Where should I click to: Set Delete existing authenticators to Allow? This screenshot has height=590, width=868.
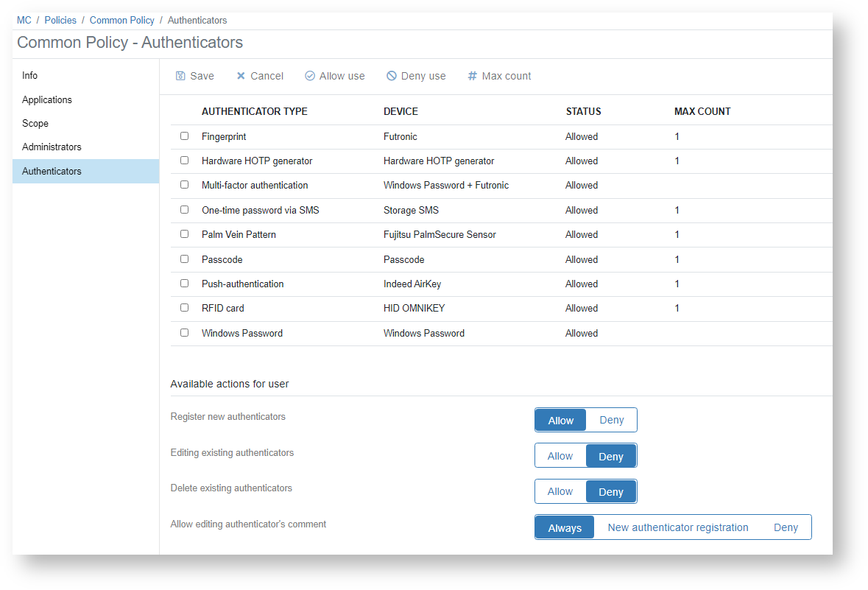click(560, 491)
